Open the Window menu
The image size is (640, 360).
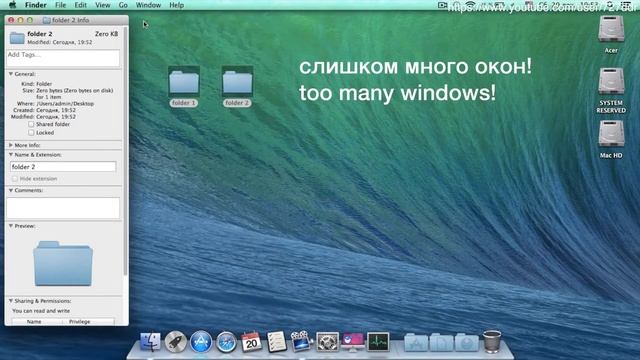point(148,5)
